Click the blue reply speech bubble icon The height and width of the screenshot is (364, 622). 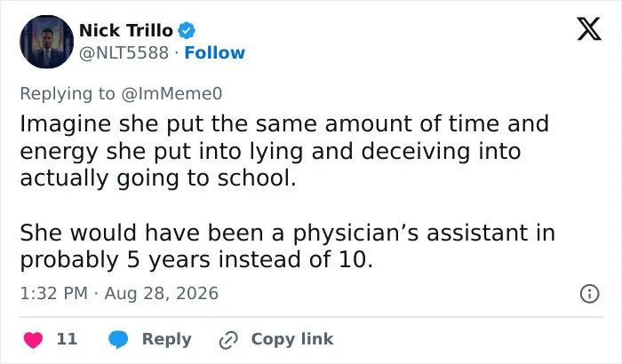[x=118, y=340]
